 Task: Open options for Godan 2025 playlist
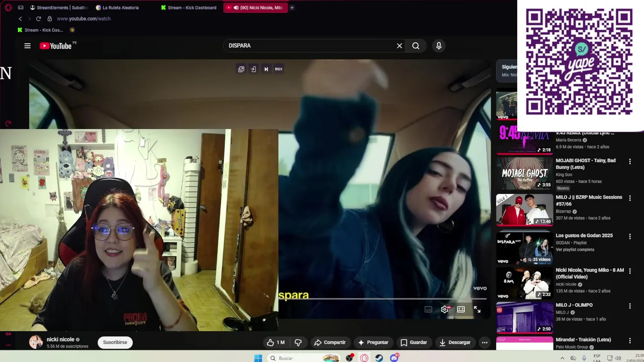point(630,236)
